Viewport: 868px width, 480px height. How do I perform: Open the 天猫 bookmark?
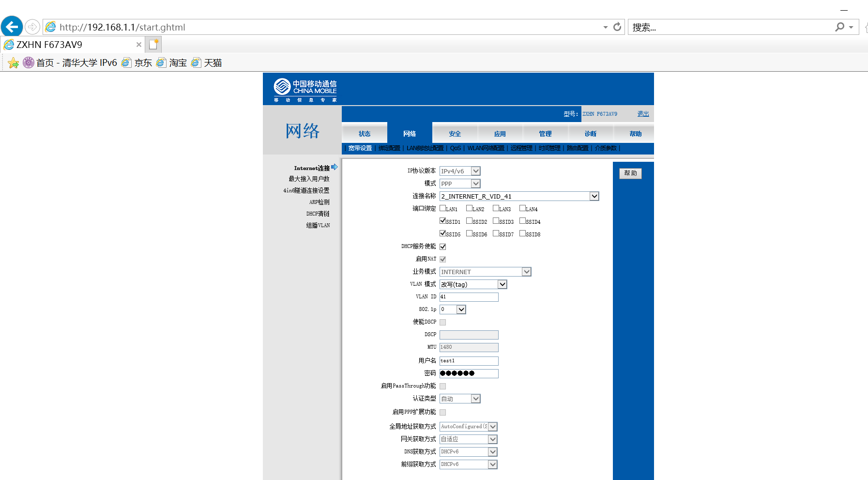click(206, 63)
